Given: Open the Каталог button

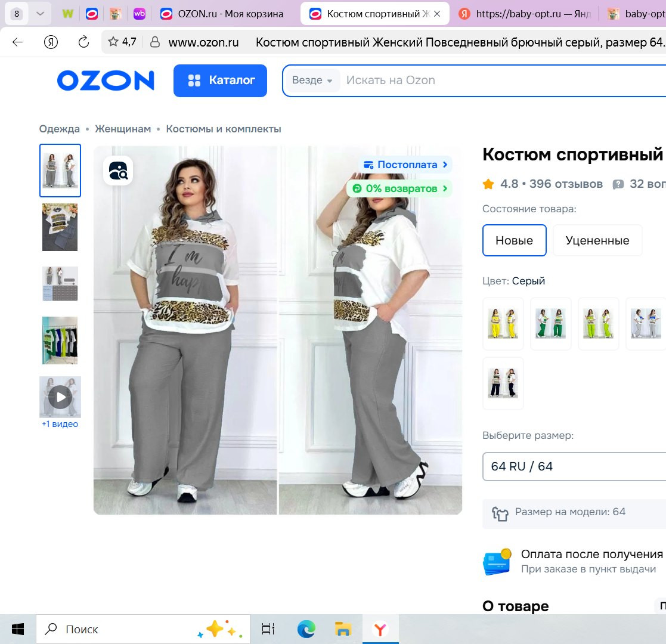Looking at the screenshot, I should click(x=220, y=80).
